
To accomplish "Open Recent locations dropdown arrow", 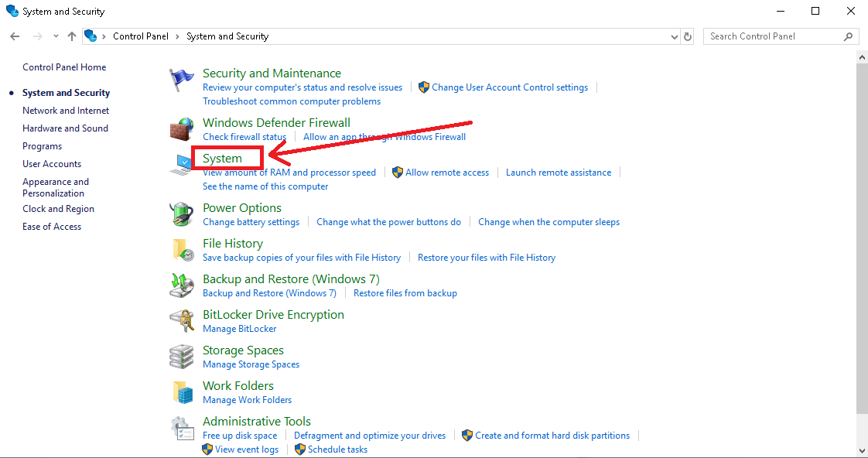I will pyautogui.click(x=56, y=36).
